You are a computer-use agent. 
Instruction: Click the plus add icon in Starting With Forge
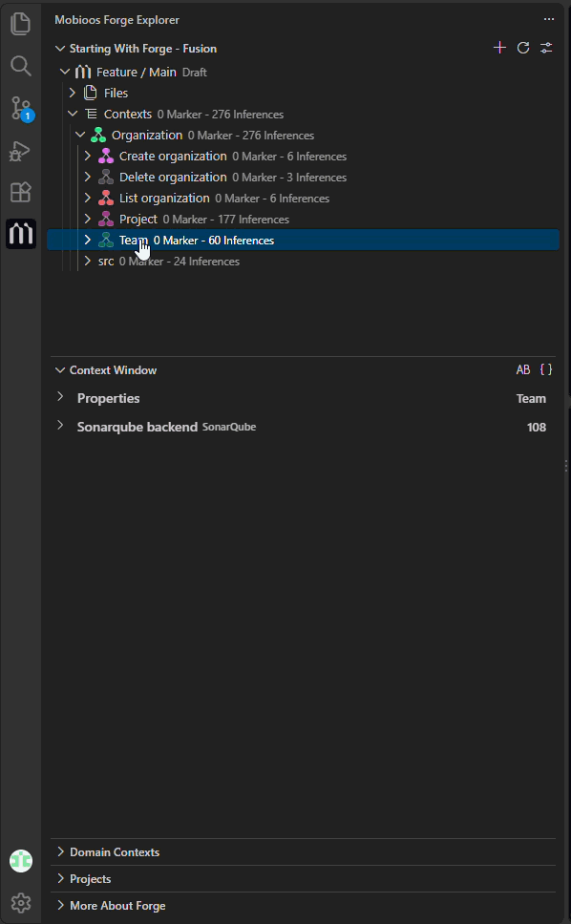[499, 48]
